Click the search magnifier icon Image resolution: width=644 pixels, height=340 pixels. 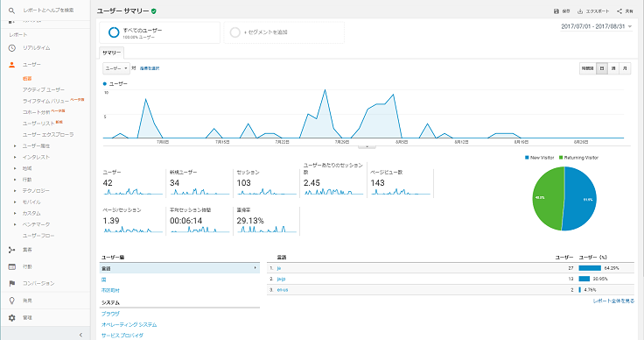coord(11,11)
